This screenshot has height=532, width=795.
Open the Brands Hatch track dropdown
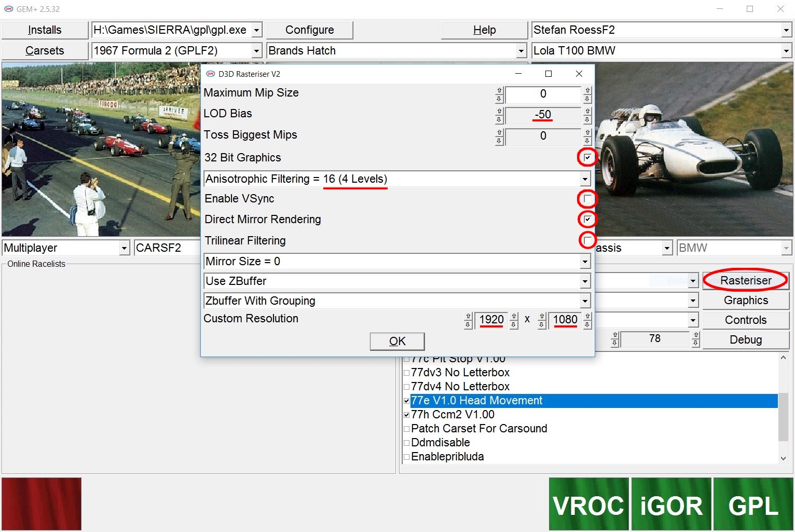pos(521,51)
